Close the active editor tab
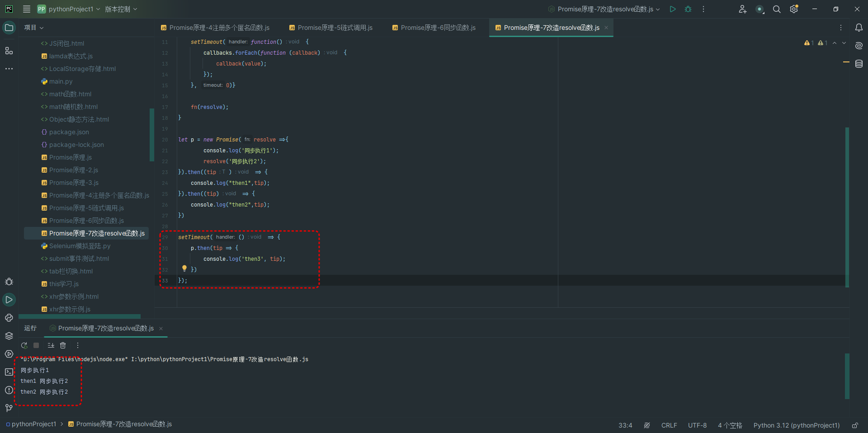 (606, 28)
